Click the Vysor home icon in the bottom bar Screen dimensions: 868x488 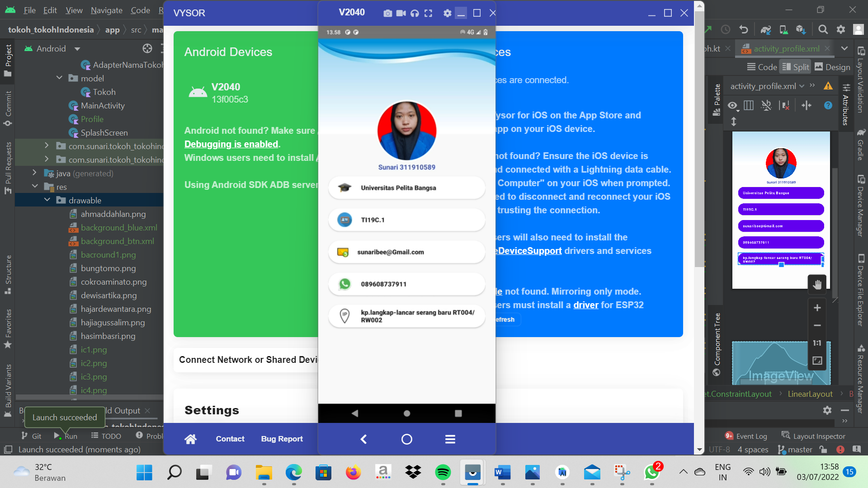[190, 439]
